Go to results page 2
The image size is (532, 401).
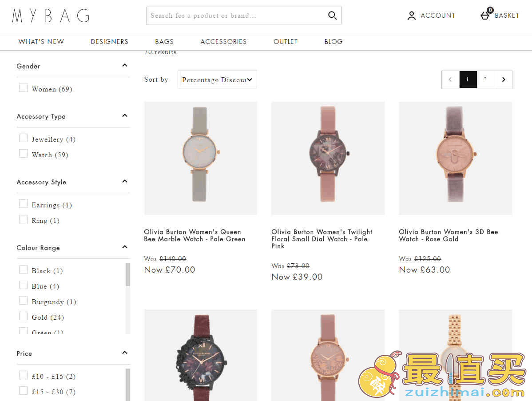485,79
